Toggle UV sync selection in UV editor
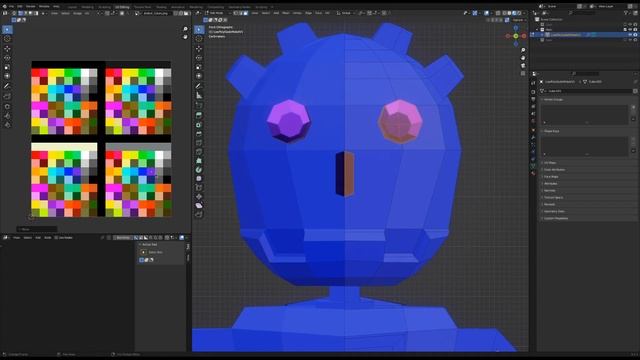The width and height of the screenshot is (640, 360). point(14,13)
